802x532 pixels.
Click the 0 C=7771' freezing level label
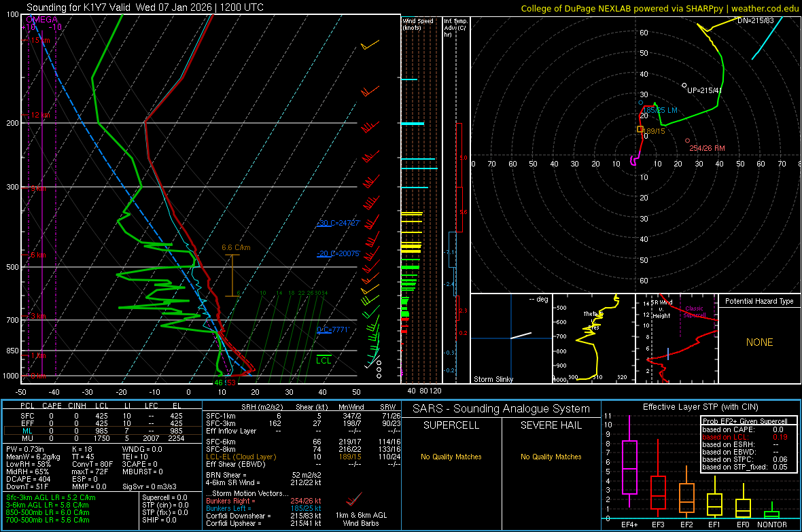pos(333,330)
